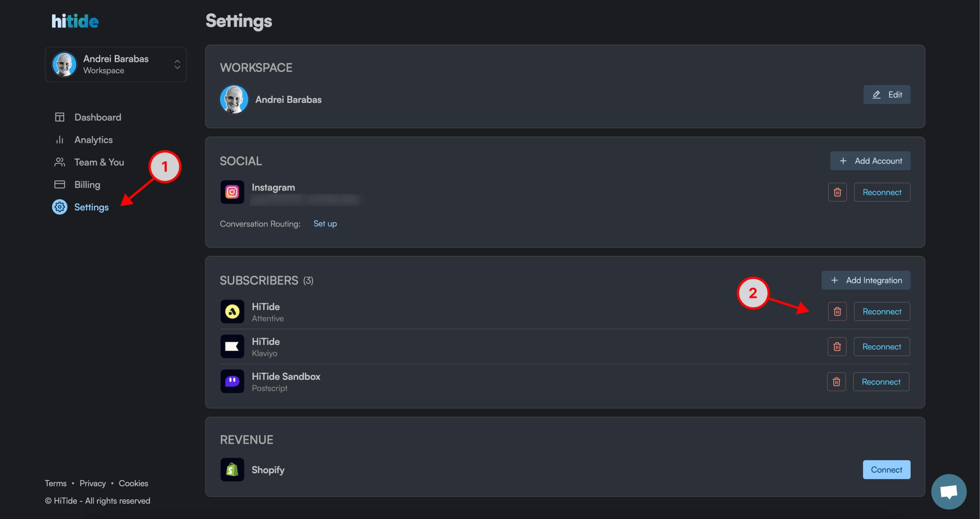This screenshot has width=980, height=519.
Task: Click the Shopify logo icon
Action: [232, 470]
